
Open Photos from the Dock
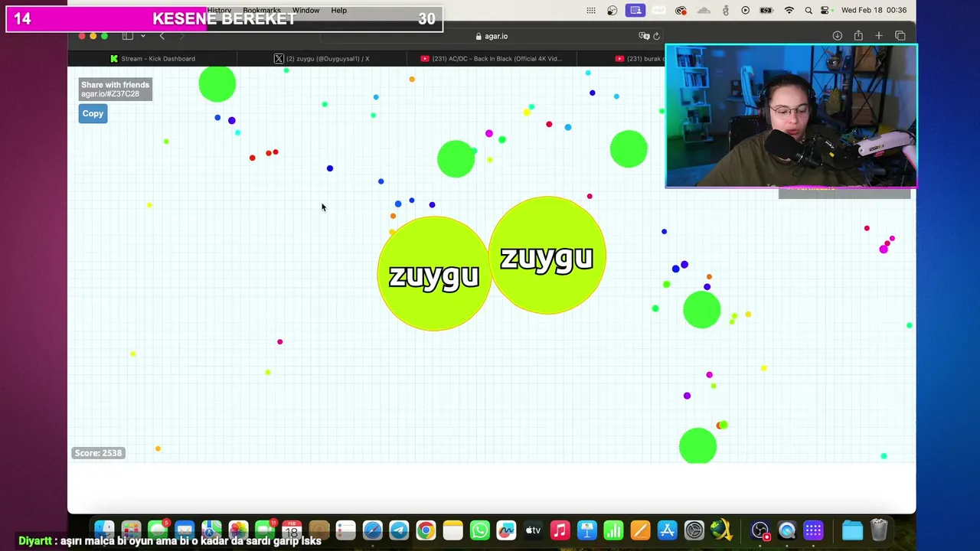(238, 530)
